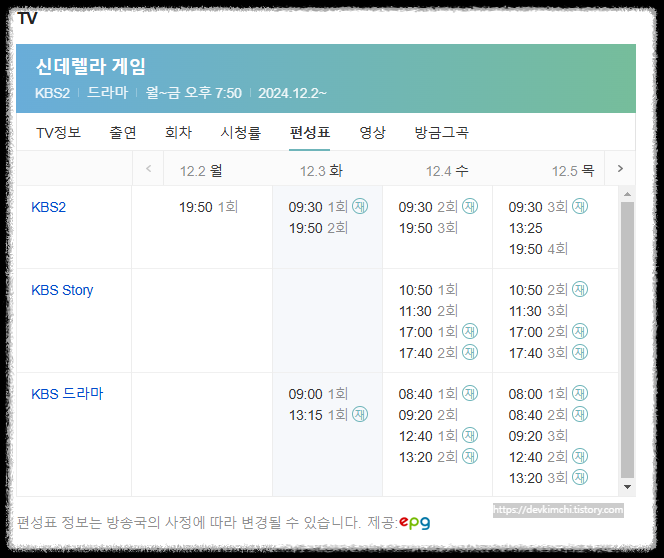
Task: Click rerun badge for KBS 드라마 12.4 13:20
Action: (470, 456)
